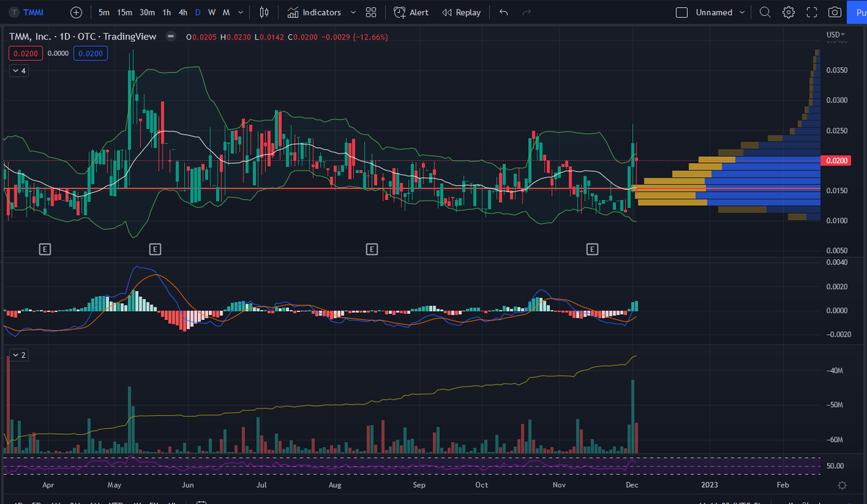Expand the favorite indicators chevron

[x=353, y=12]
